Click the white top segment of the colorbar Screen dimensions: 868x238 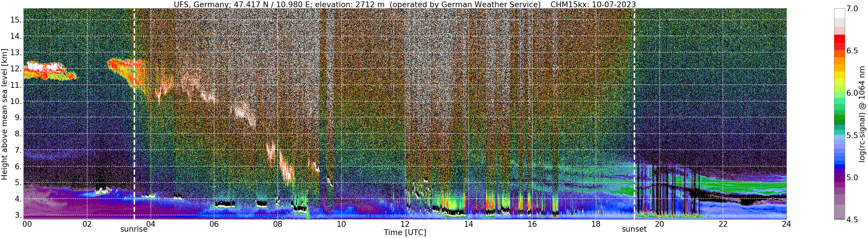[839, 13]
